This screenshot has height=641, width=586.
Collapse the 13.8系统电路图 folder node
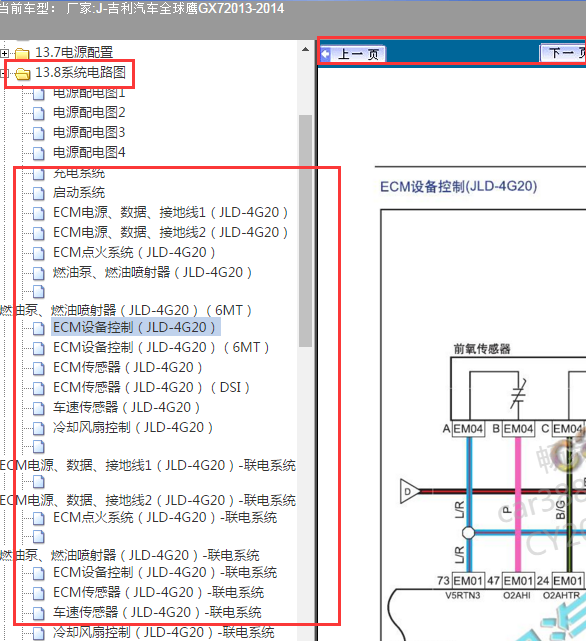(4, 74)
